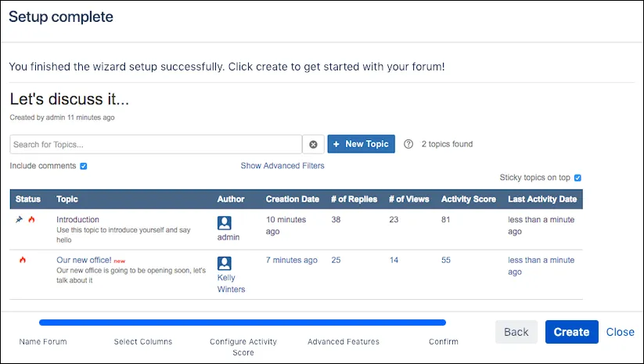Toggle the Include comments checkbox
The width and height of the screenshot is (644, 364).
click(x=84, y=166)
